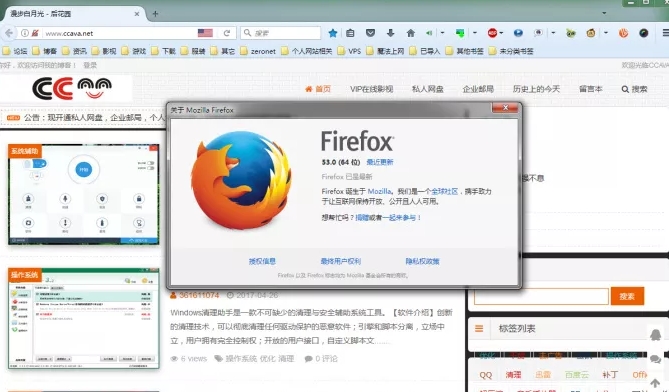The width and height of the screenshot is (669, 392).
Task: Click the US flag icon in address bar
Action: [205, 33]
